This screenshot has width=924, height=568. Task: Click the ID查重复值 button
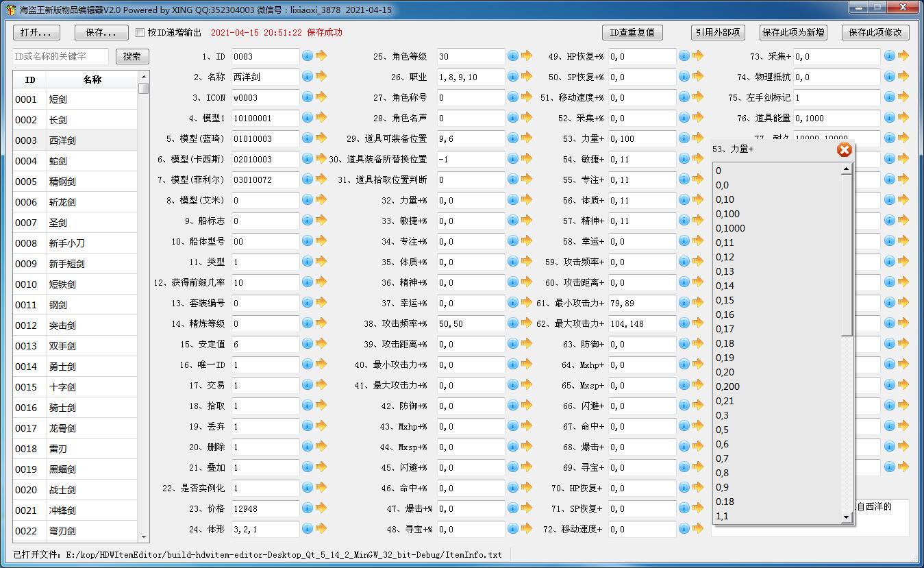tap(632, 32)
